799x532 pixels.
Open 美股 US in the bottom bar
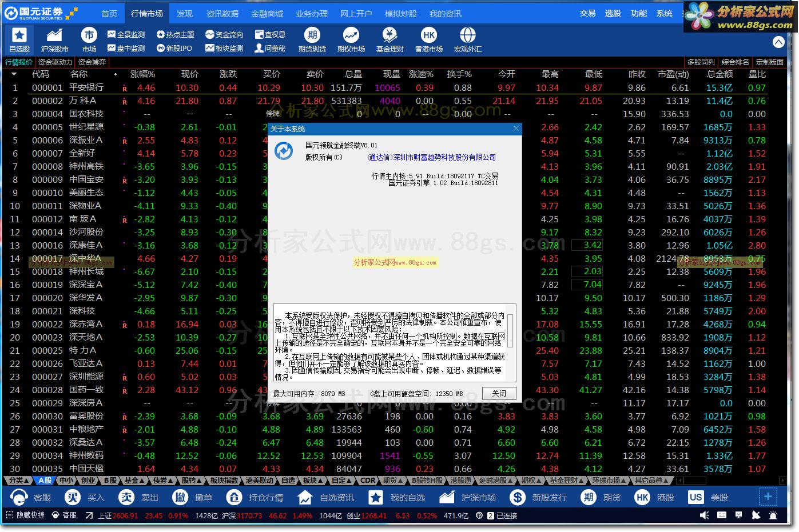(x=709, y=497)
